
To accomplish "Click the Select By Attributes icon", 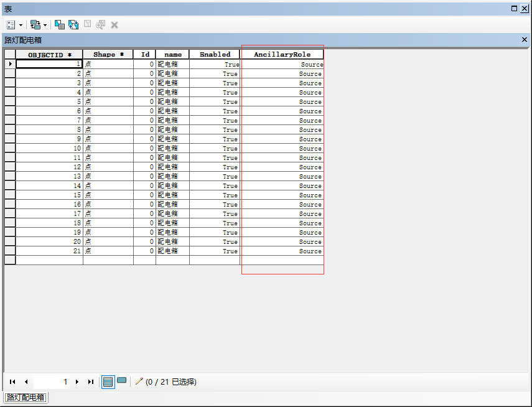I will 60,25.
